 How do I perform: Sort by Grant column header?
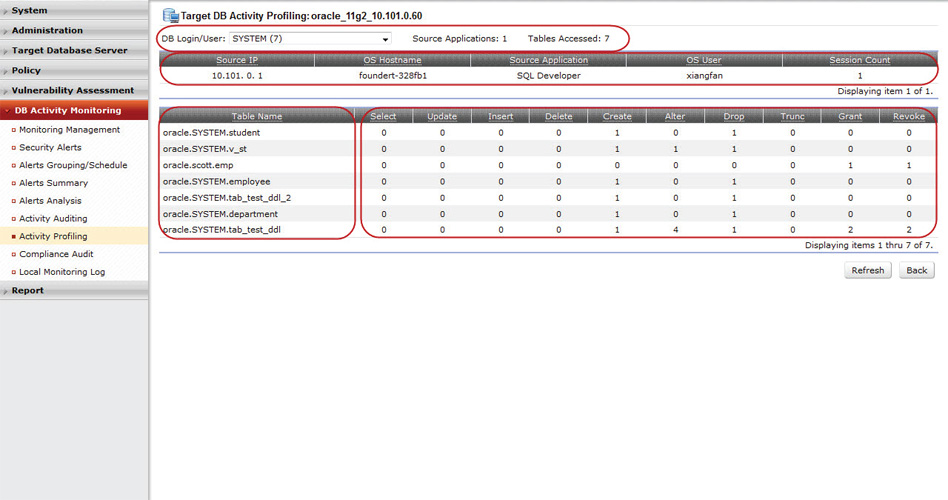tap(850, 116)
